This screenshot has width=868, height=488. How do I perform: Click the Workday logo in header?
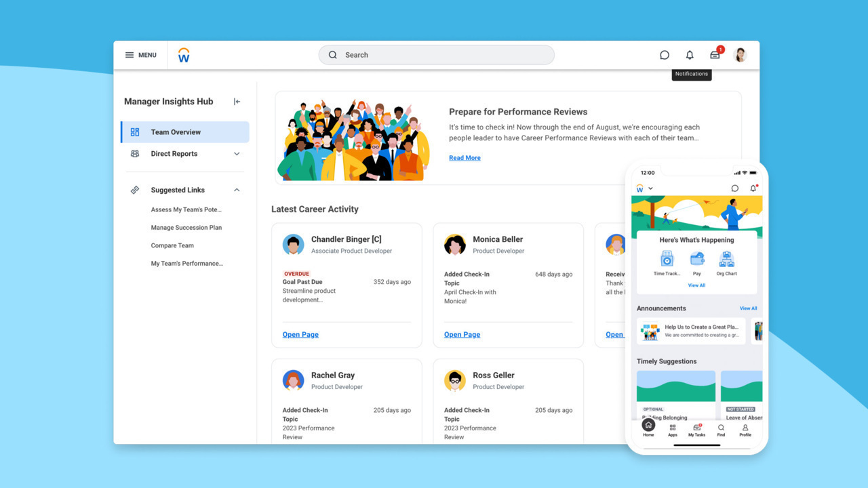[184, 56]
